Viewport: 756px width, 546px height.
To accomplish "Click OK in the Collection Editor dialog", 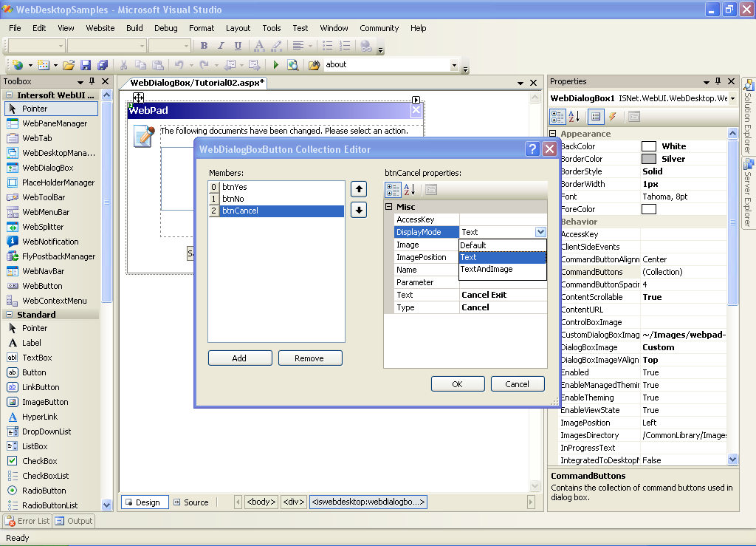I will [x=457, y=384].
